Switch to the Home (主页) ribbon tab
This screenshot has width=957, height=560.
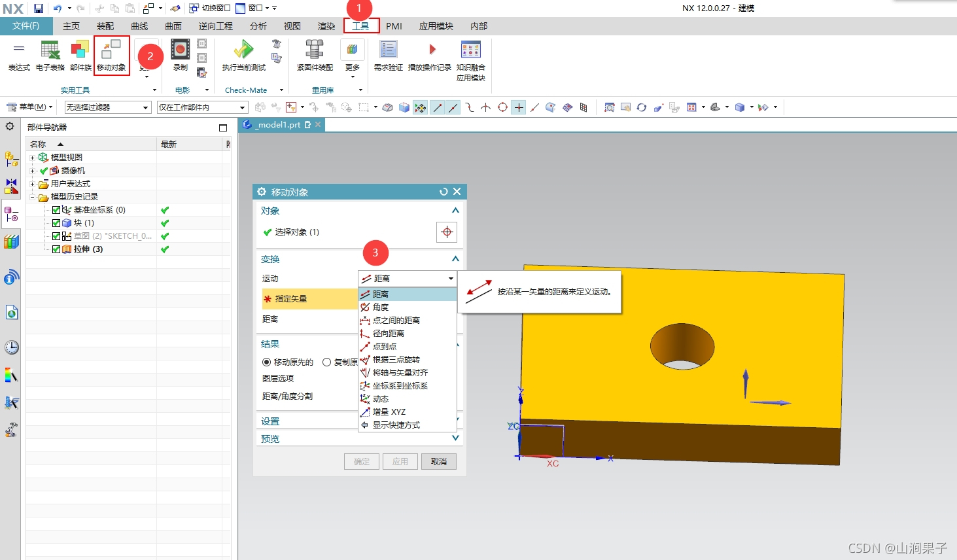[71, 26]
